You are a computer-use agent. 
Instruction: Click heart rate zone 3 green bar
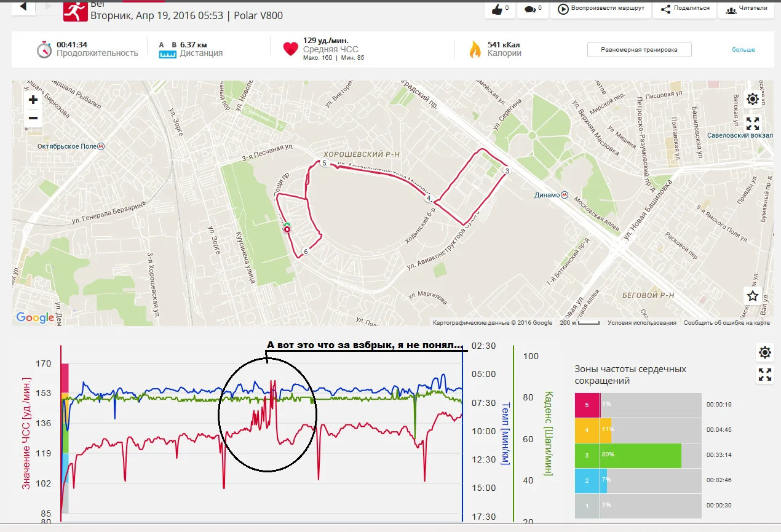(x=628, y=455)
